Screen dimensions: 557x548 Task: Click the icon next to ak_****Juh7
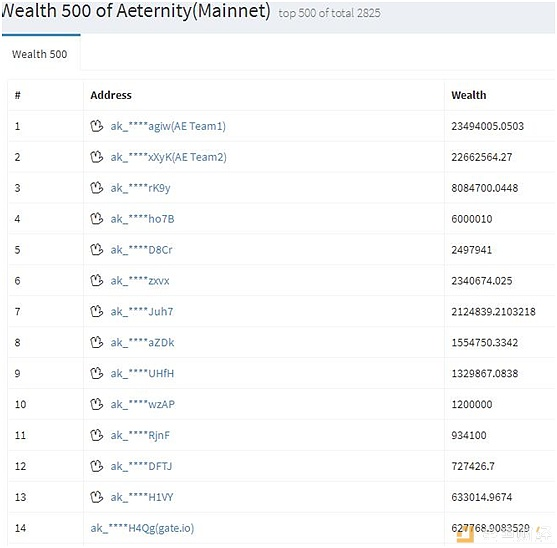[x=96, y=311]
